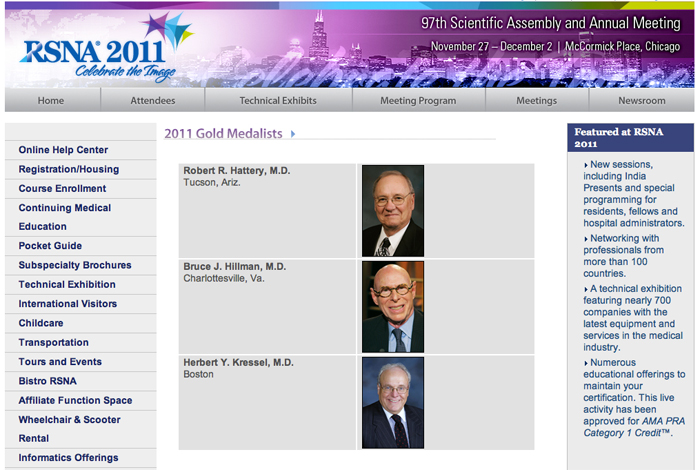Go to the Technical Exhibits tab
The height and width of the screenshot is (470, 700).
pyautogui.click(x=278, y=100)
